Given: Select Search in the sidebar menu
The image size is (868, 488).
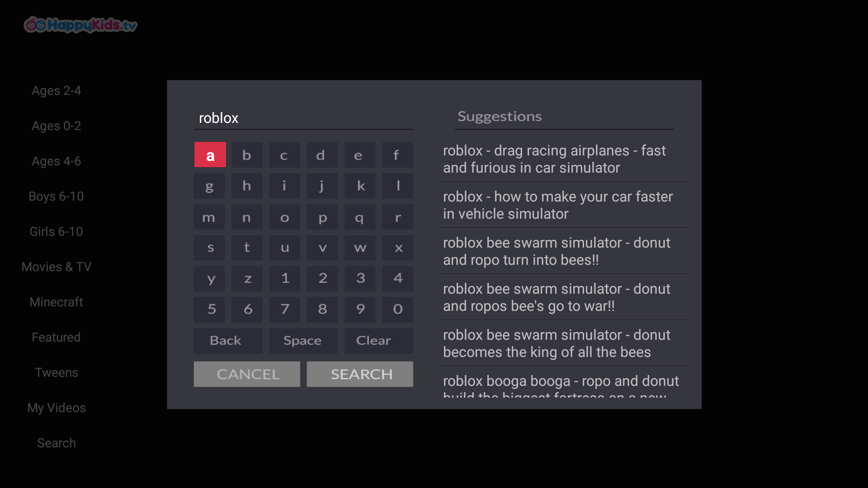Looking at the screenshot, I should point(57,443).
